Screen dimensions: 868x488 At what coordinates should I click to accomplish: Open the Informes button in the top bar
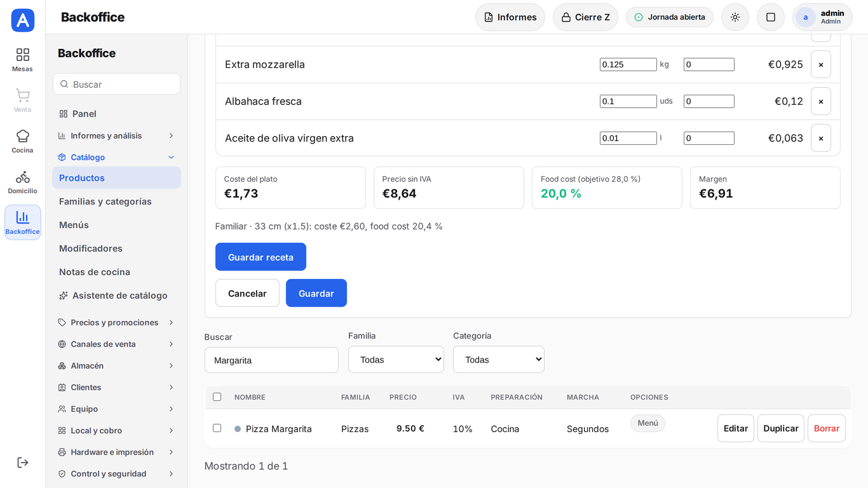pyautogui.click(x=510, y=17)
